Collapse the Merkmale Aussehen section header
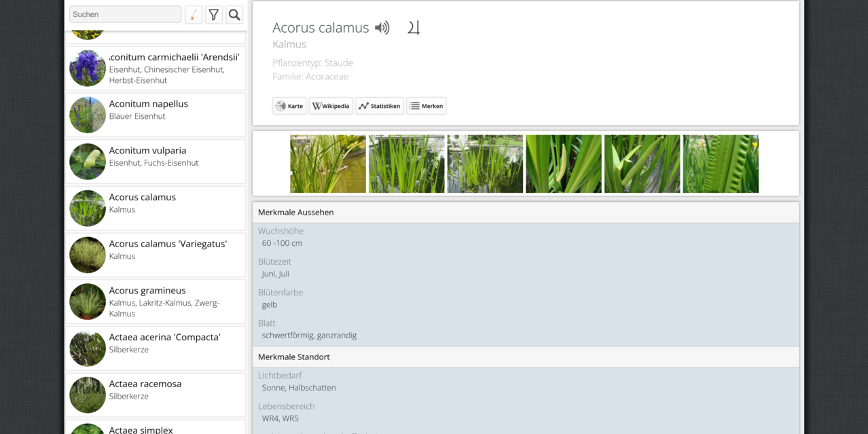868x434 pixels. pyautogui.click(x=526, y=213)
